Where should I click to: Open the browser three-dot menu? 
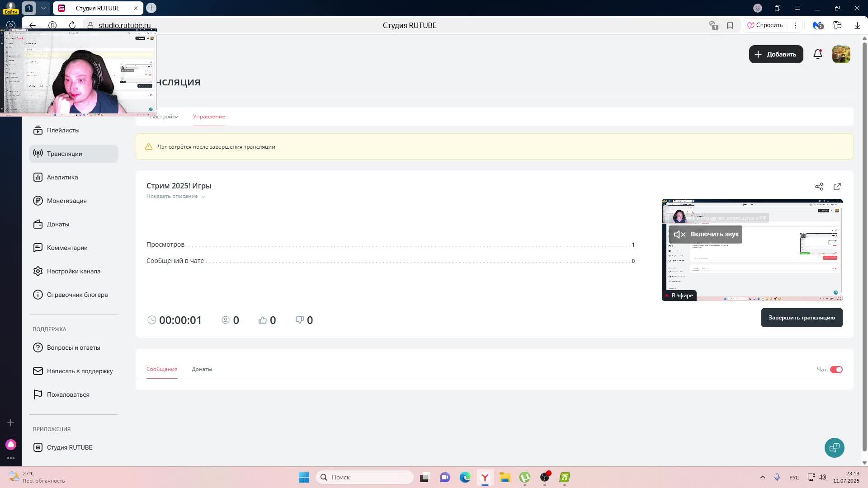click(795, 25)
